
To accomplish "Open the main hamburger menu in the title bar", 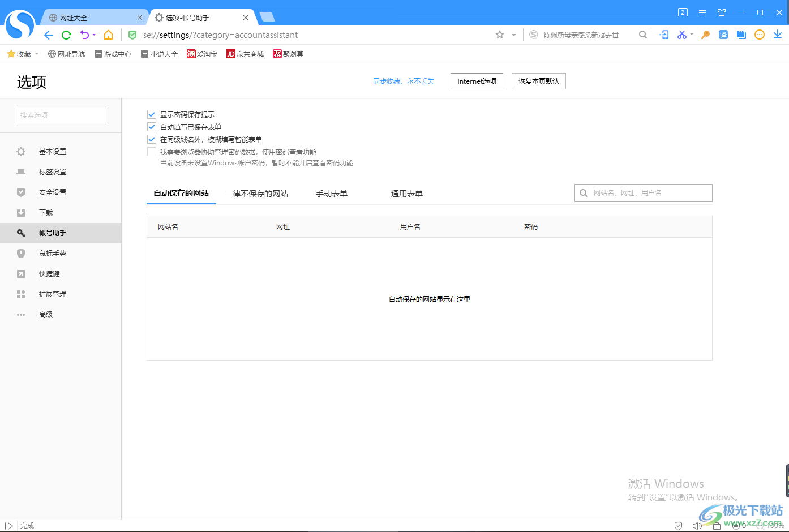I will click(x=702, y=12).
